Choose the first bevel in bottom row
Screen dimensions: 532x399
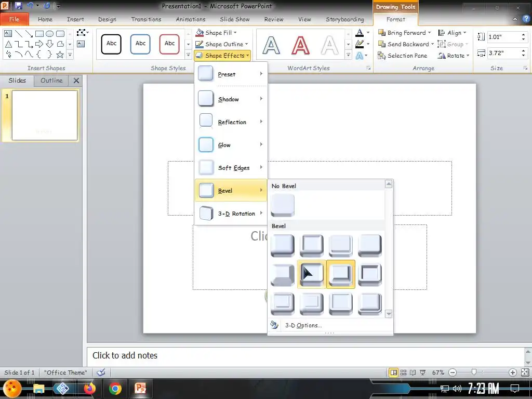(x=283, y=303)
